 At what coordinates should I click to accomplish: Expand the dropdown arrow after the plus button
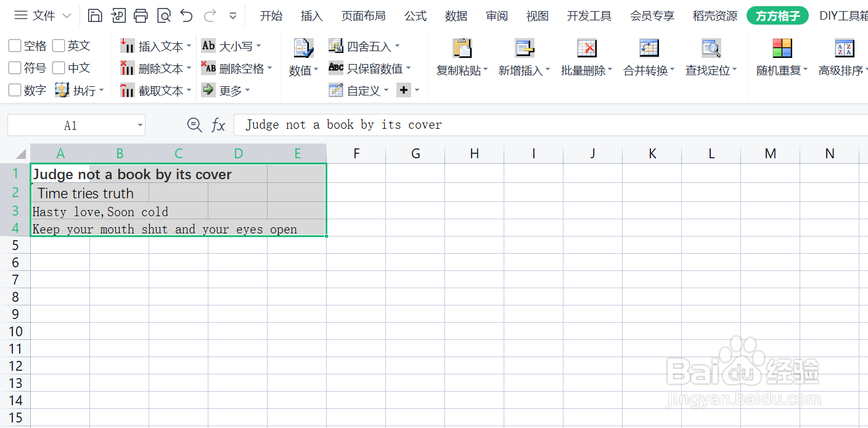(417, 91)
